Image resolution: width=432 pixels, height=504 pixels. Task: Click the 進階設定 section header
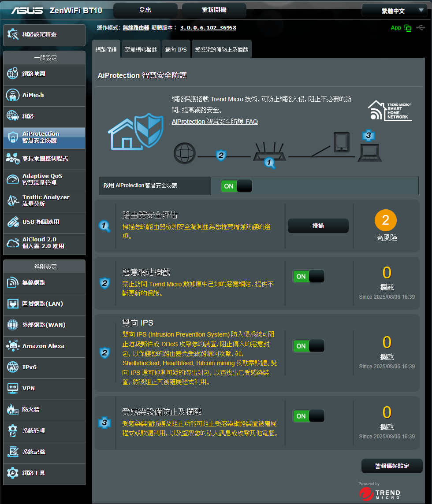coord(45,267)
